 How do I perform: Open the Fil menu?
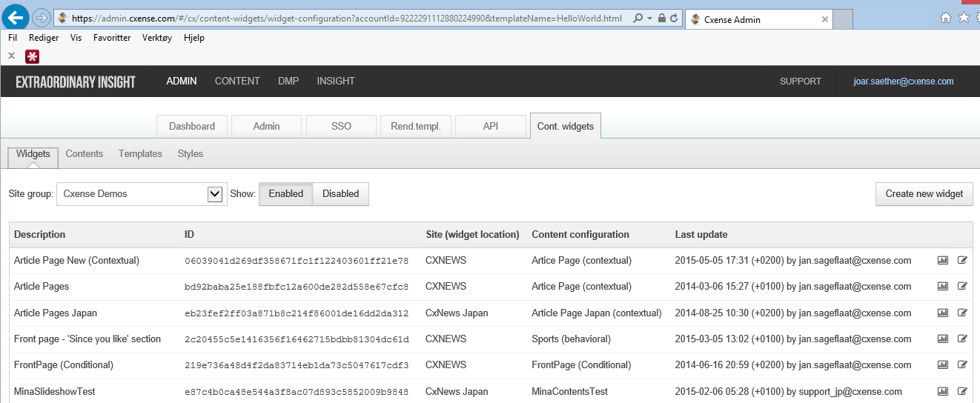tap(13, 38)
